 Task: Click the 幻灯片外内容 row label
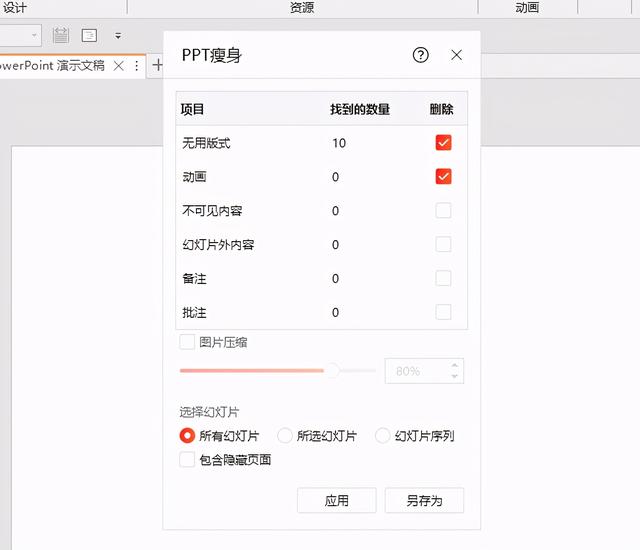pos(218,244)
